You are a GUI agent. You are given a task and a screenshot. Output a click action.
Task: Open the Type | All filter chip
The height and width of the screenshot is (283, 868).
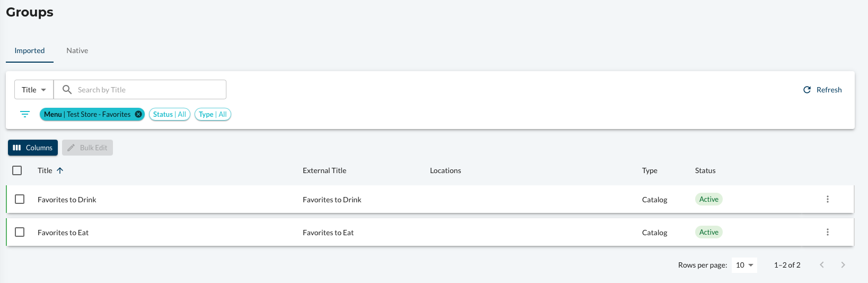[213, 114]
